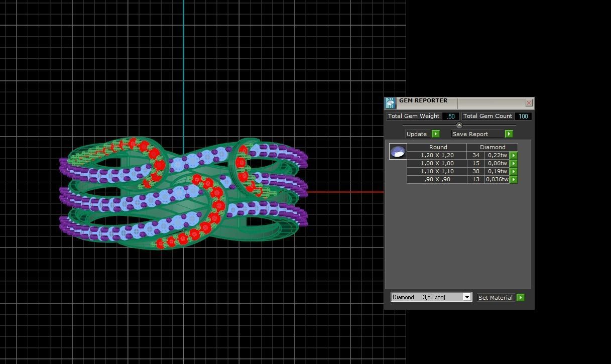Viewport: 611px width, 364px height.
Task: Click the Total Gem Weight value field
Action: [451, 116]
